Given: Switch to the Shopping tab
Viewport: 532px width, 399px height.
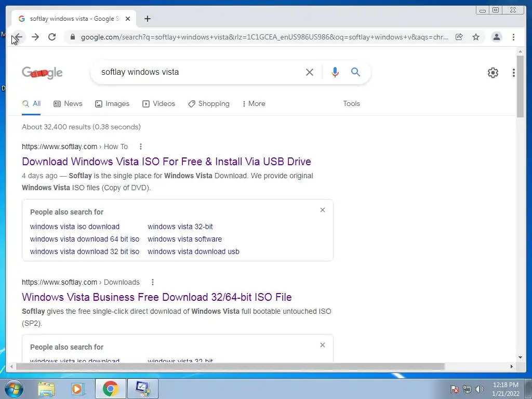Looking at the screenshot, I should (x=209, y=104).
